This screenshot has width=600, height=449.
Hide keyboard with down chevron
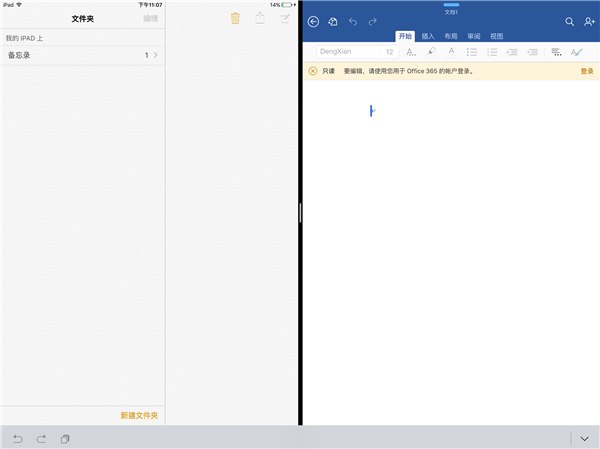(584, 439)
